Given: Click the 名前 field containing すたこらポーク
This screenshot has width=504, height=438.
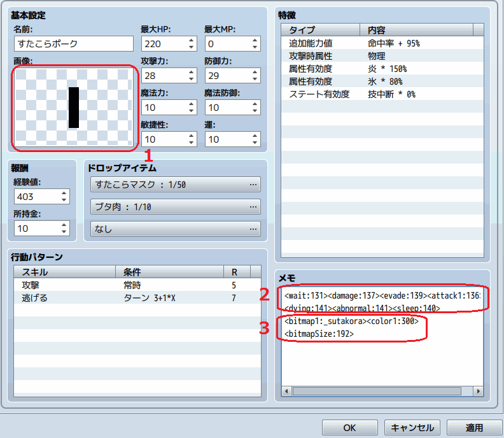Looking at the screenshot, I should tap(74, 44).
